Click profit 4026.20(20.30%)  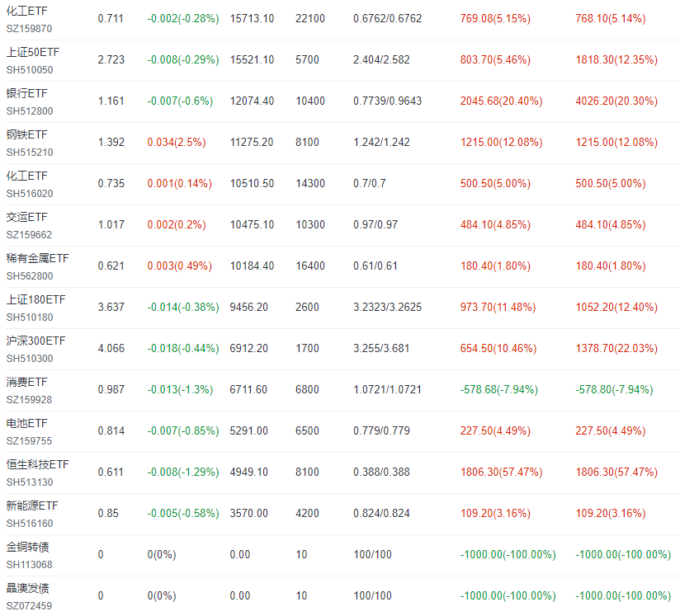tap(616, 101)
